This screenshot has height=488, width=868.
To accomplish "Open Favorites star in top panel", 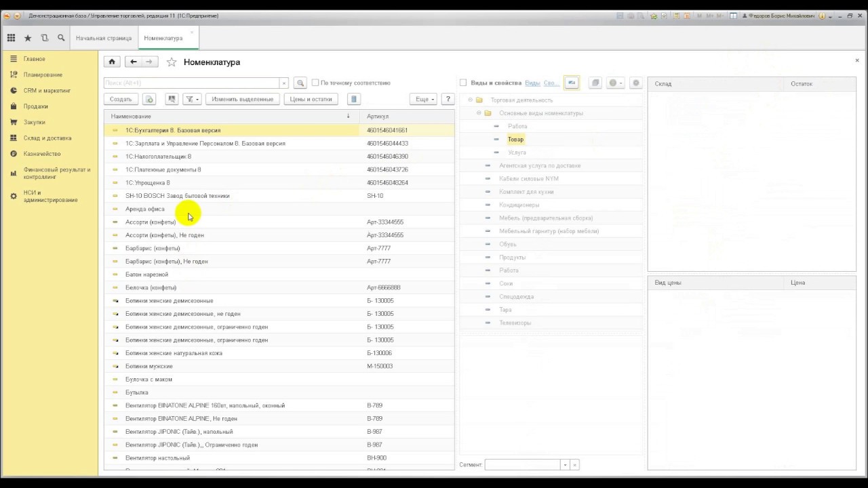I will click(x=28, y=38).
